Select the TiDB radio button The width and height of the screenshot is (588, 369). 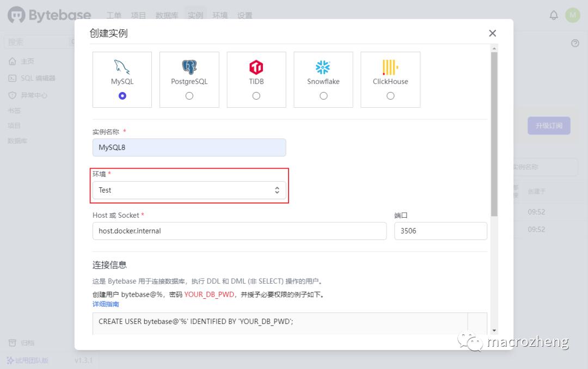pos(256,96)
